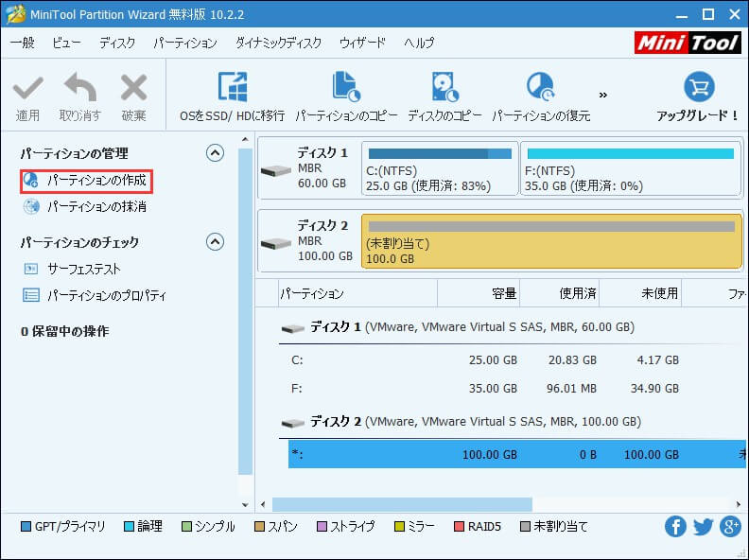
Task: Click the アップグレード shopping cart icon
Action: tap(699, 86)
